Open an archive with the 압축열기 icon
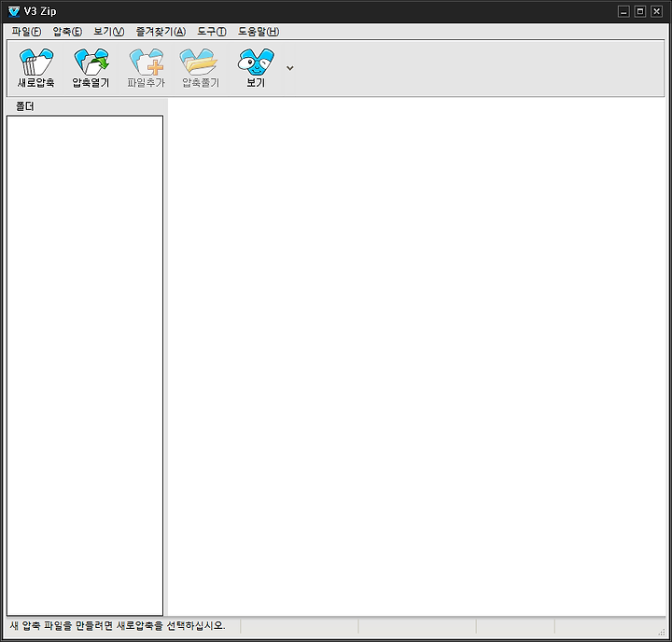Image resolution: width=672 pixels, height=642 pixels. (x=91, y=68)
